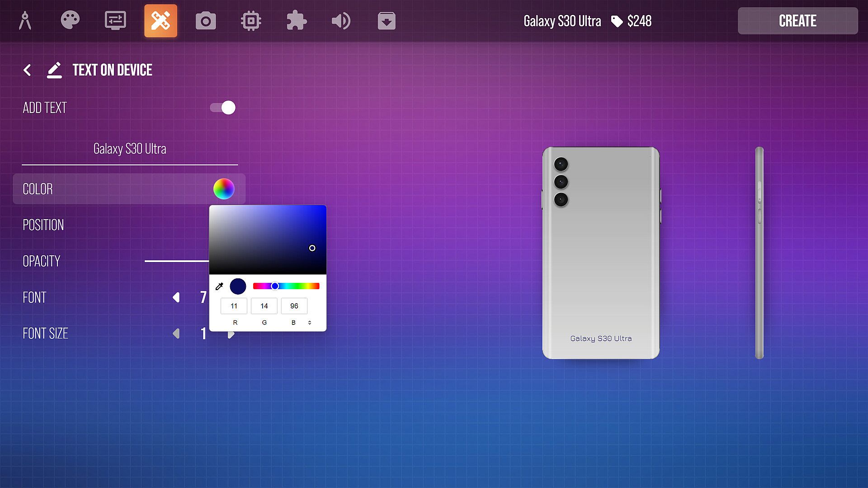This screenshot has width=868, height=488.
Task: Pick a color with the eyedropper
Action: pyautogui.click(x=219, y=286)
